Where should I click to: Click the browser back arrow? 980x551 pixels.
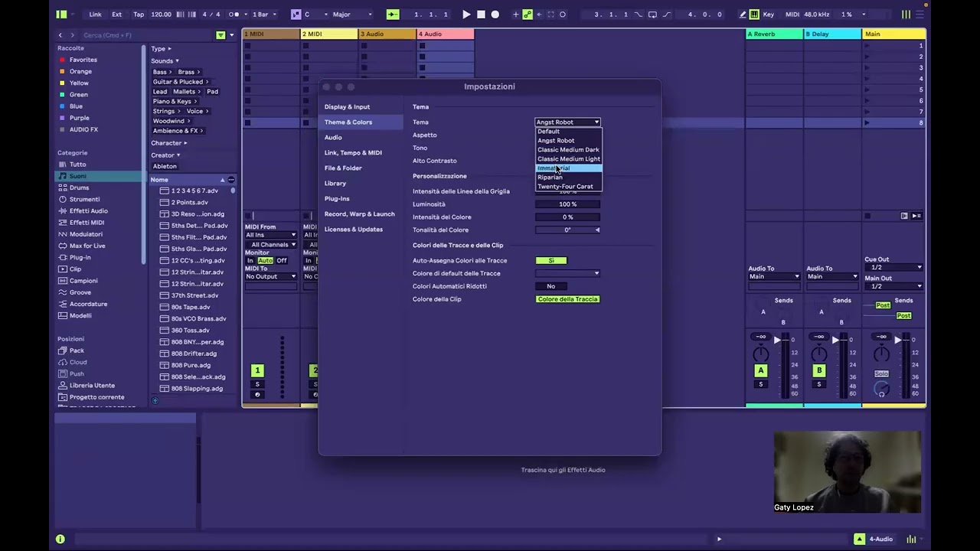coord(60,35)
